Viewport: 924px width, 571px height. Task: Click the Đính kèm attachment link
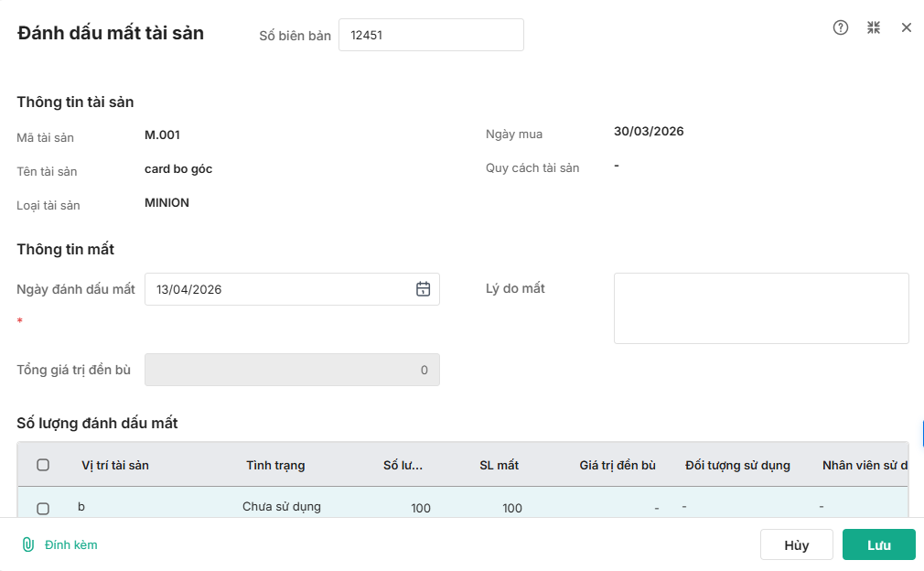(71, 544)
